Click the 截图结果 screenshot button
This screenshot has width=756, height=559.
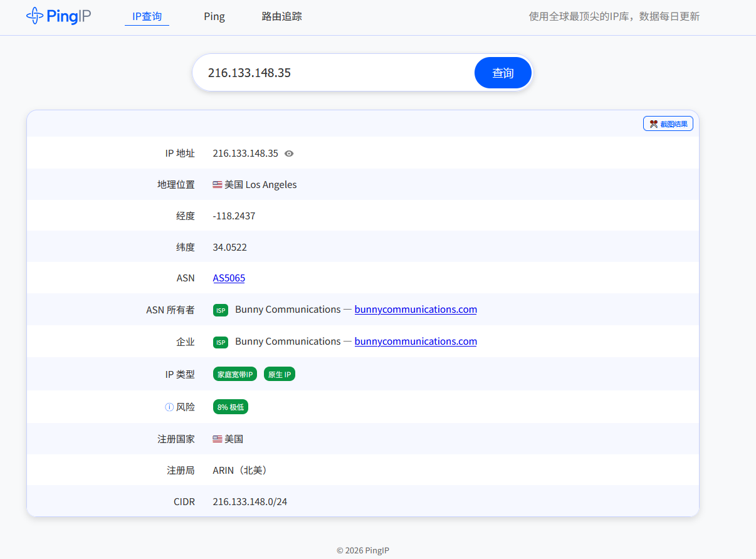tap(668, 124)
